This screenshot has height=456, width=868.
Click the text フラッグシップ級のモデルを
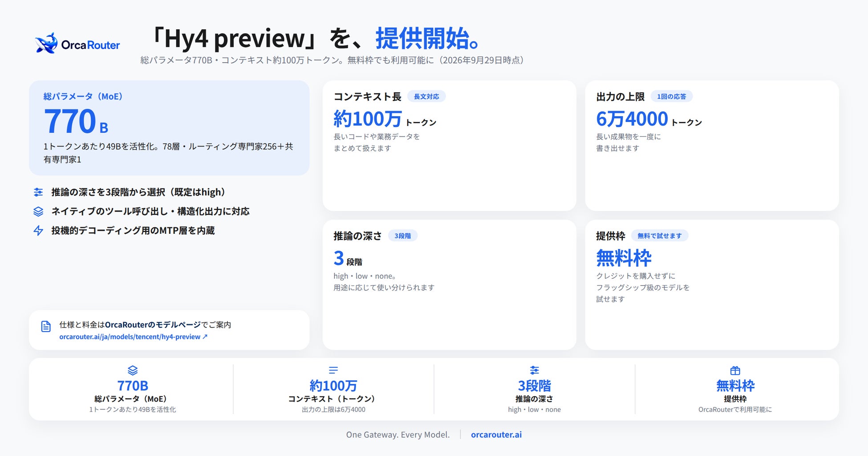[643, 288]
